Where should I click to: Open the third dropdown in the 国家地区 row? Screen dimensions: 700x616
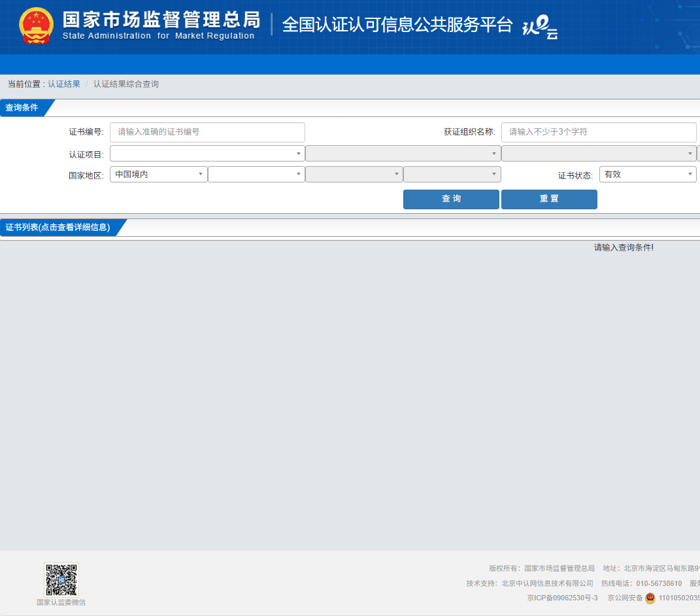pyautogui.click(x=354, y=174)
